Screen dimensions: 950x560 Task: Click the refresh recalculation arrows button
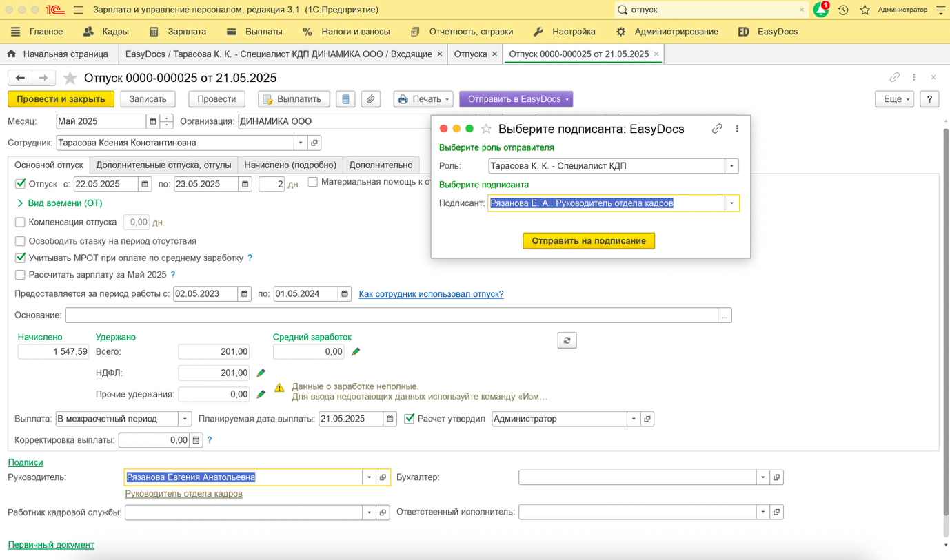[x=567, y=340]
